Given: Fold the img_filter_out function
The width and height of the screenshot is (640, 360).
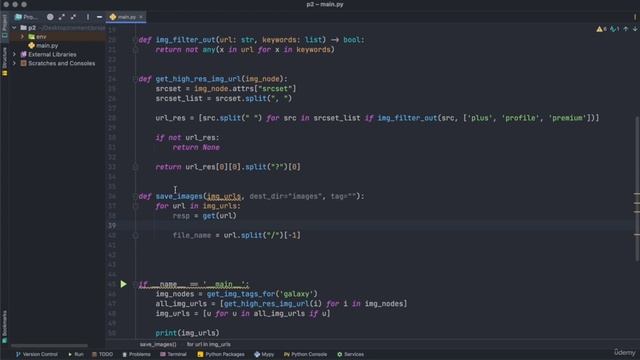Looking at the screenshot, I should 135,40.
